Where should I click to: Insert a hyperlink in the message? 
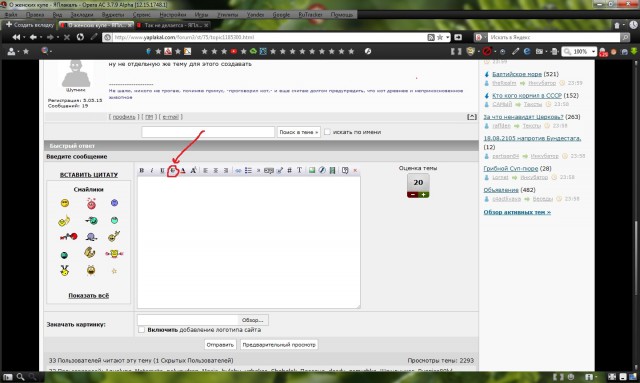point(238,170)
